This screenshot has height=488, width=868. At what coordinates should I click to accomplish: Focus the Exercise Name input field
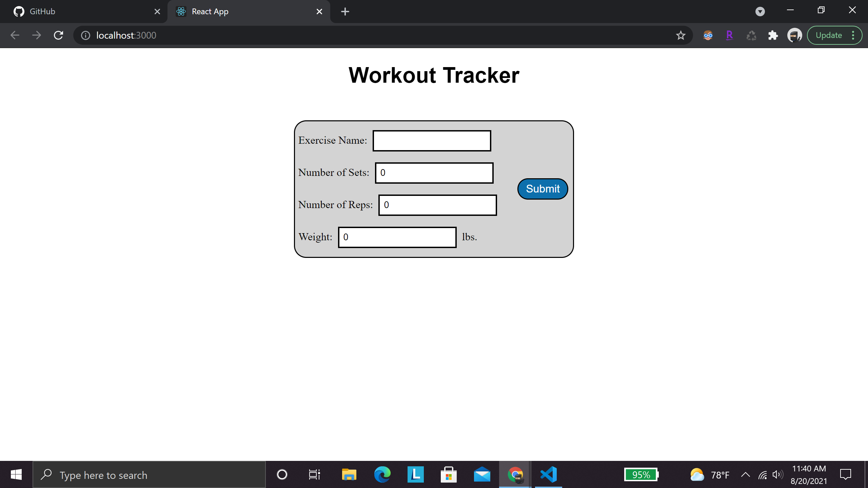pyautogui.click(x=432, y=141)
